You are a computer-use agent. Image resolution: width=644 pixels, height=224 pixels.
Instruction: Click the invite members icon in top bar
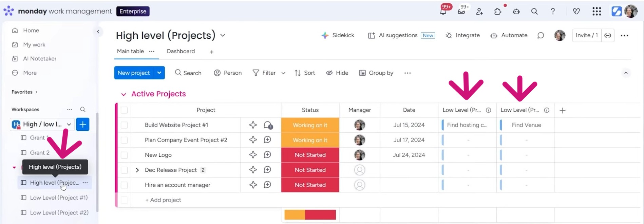(479, 12)
